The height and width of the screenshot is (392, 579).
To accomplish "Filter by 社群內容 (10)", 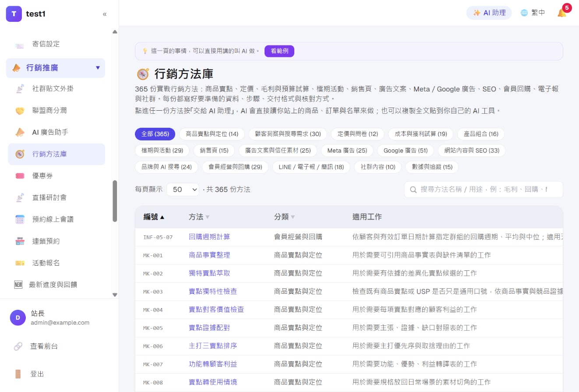I will 378,167.
